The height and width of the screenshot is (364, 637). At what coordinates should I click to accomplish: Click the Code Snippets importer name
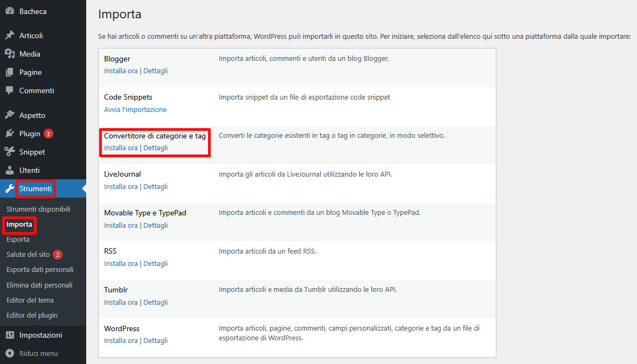pos(128,97)
